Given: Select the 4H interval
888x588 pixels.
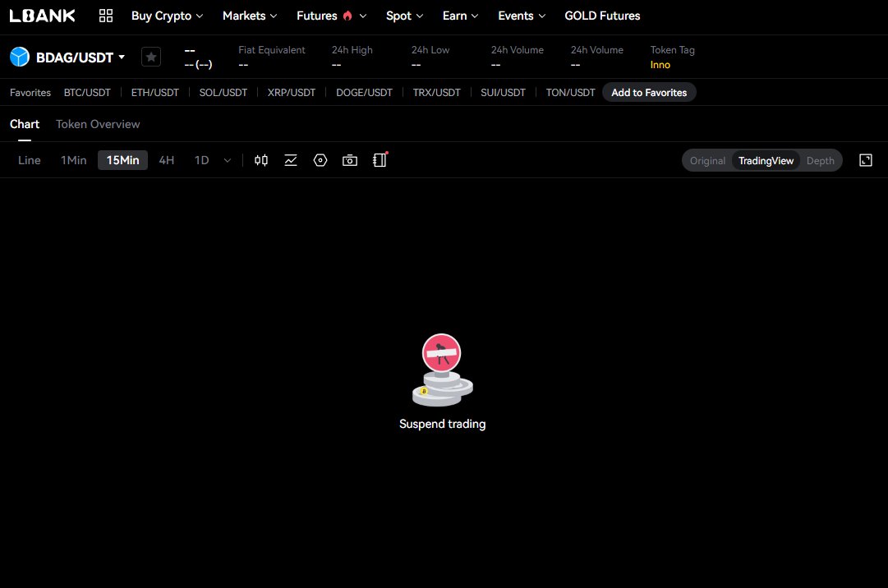Looking at the screenshot, I should tap(167, 161).
